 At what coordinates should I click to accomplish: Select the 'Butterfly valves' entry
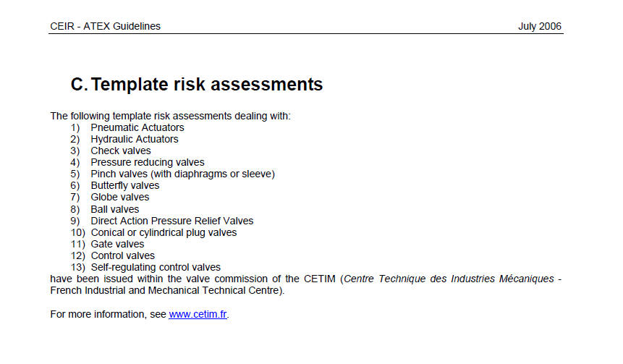tap(124, 185)
